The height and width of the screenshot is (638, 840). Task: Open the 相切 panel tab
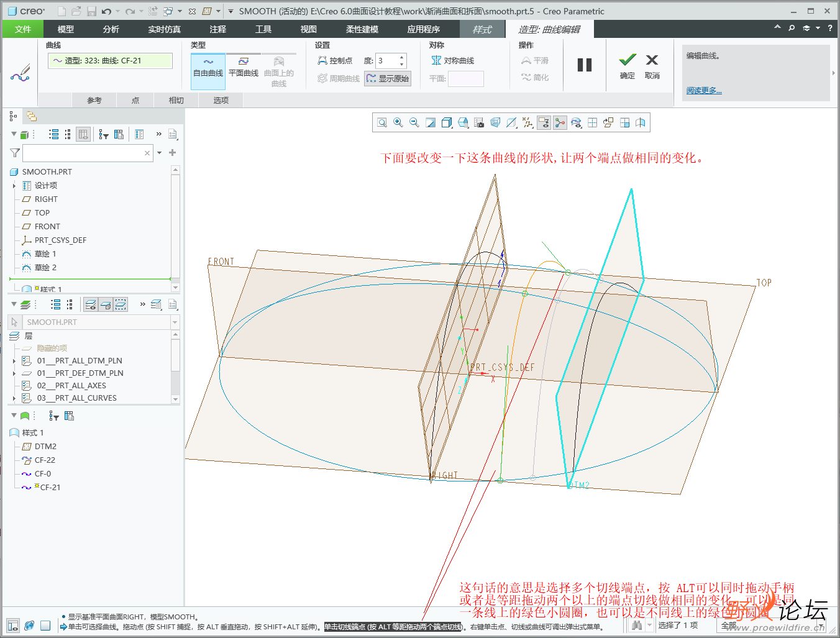(176, 100)
